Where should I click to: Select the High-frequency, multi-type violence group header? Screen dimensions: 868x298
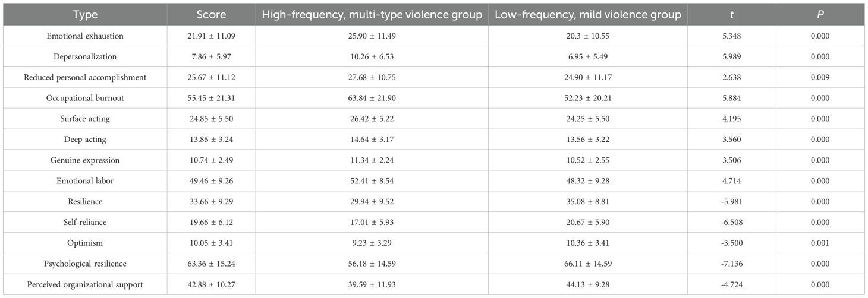pyautogui.click(x=372, y=14)
